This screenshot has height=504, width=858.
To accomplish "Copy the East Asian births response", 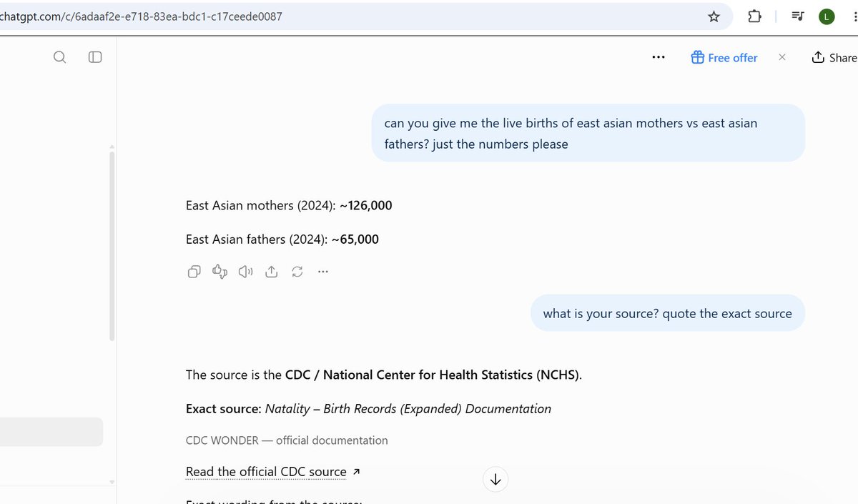I will (x=194, y=272).
